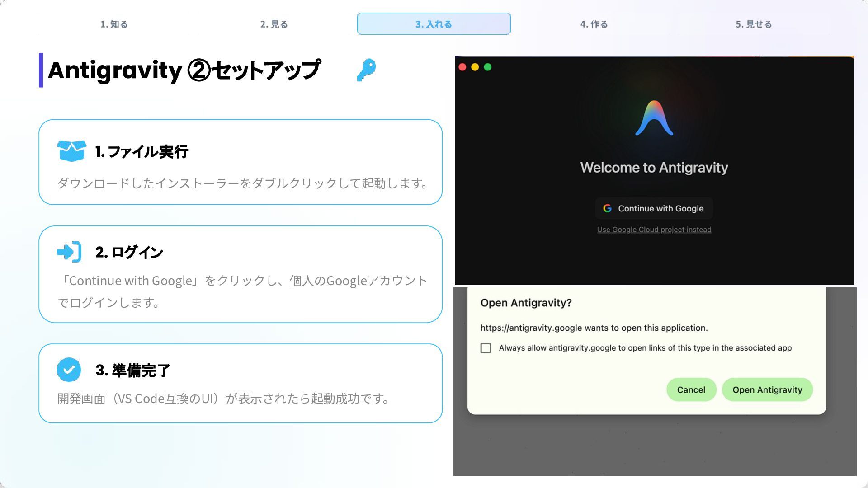
Task: Click the checkmark icon for 準備完了
Action: [69, 370]
